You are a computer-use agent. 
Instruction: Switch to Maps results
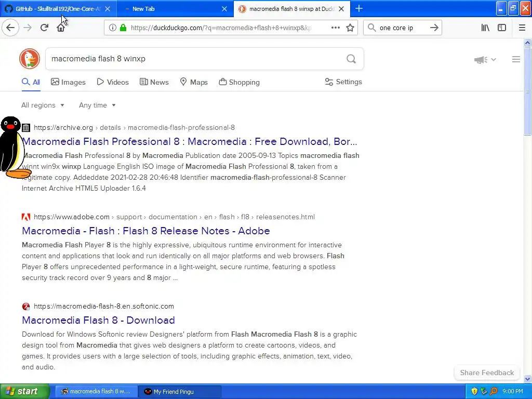coord(194,82)
